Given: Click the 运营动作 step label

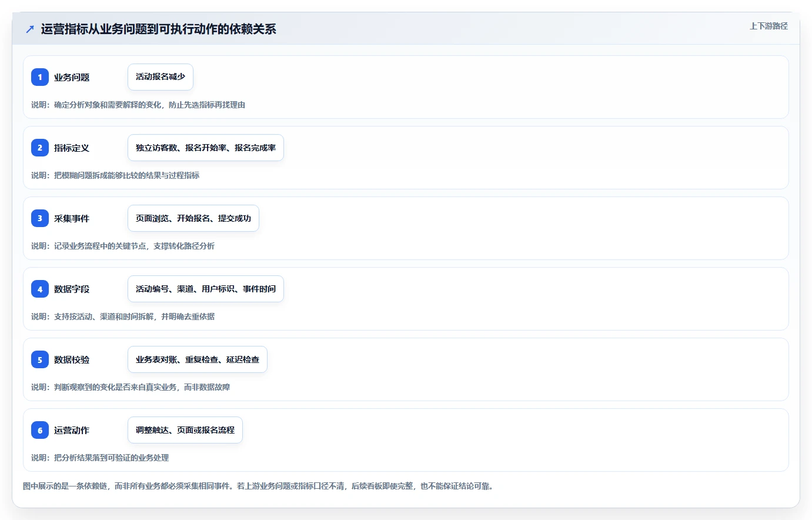Looking at the screenshot, I should pyautogui.click(x=72, y=430).
